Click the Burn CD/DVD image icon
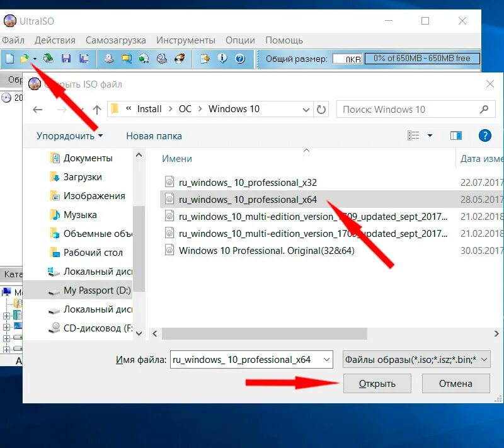 (x=180, y=59)
